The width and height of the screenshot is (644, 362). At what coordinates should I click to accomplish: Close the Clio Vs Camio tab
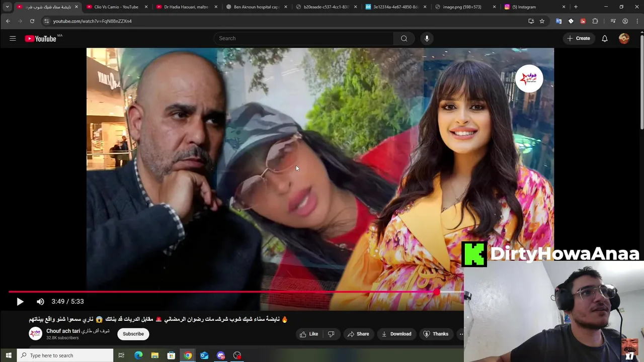[x=146, y=7]
